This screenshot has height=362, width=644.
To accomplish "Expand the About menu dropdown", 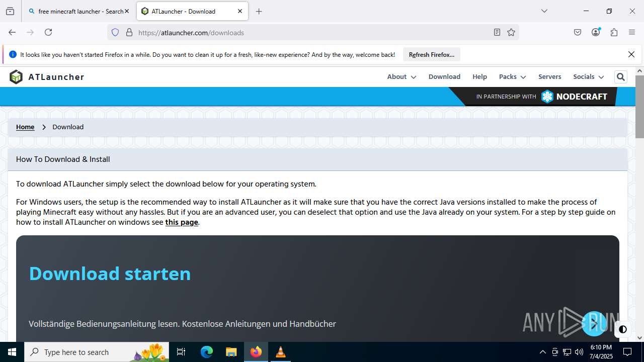I will (401, 76).
